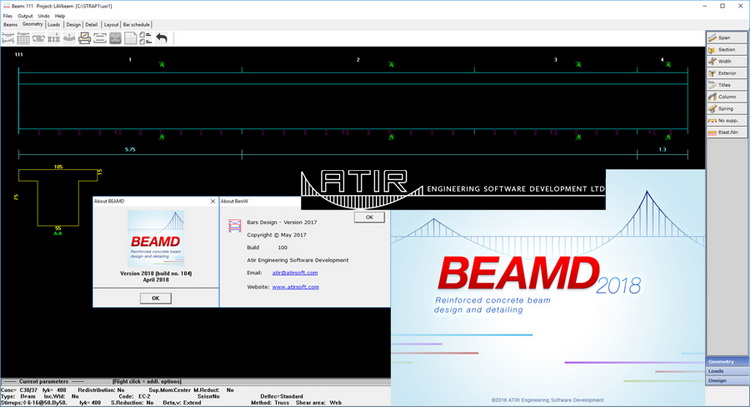The image size is (750, 407).
Task: Open the atir@atirsoft.com email link
Action: (295, 273)
